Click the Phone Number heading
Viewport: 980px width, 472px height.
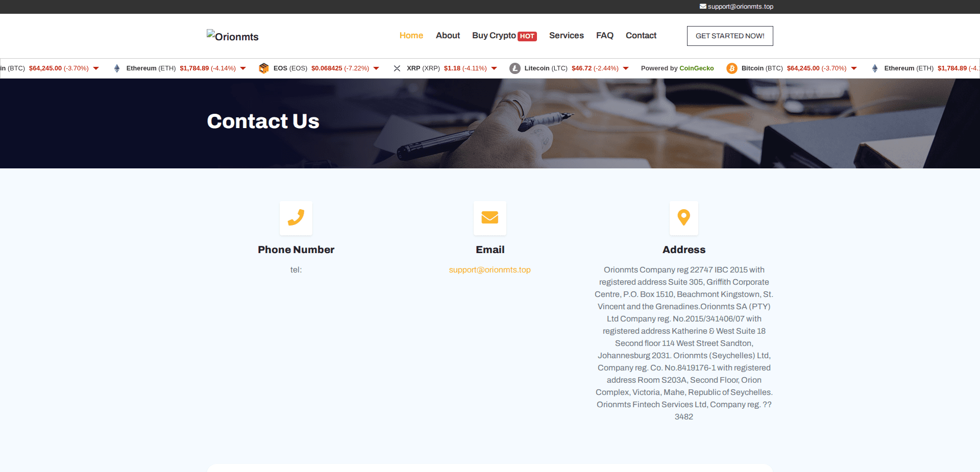tap(296, 250)
